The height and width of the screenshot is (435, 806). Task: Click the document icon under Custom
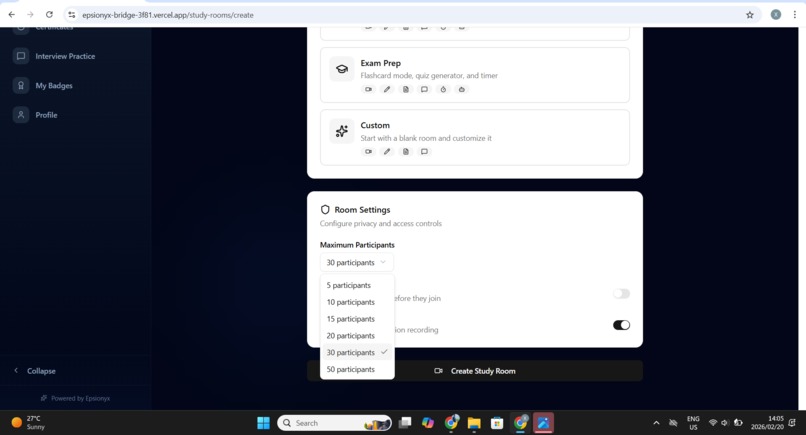click(406, 152)
